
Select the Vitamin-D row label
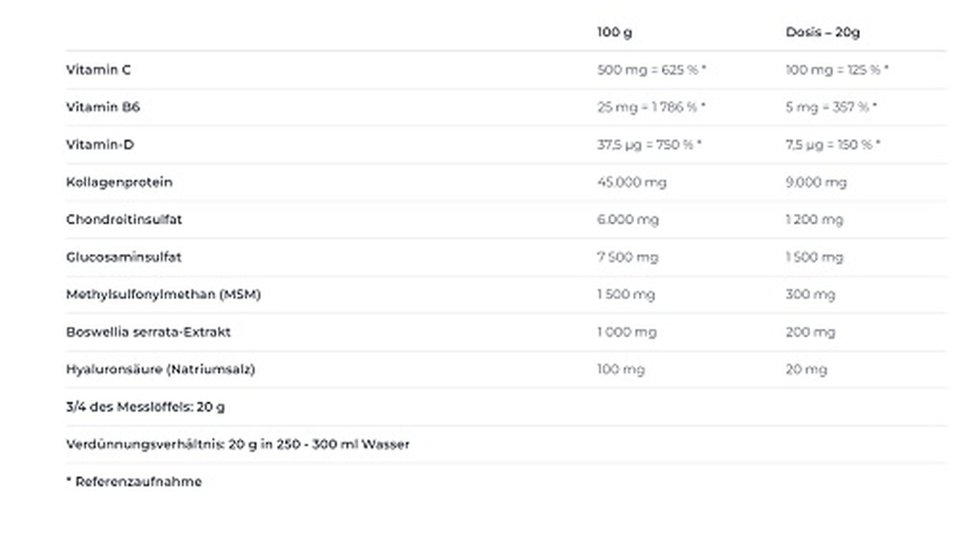click(x=100, y=145)
